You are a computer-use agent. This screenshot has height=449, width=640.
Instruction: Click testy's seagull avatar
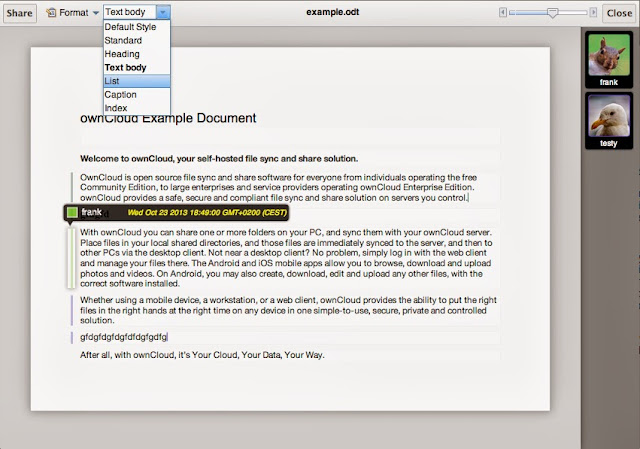point(609,116)
